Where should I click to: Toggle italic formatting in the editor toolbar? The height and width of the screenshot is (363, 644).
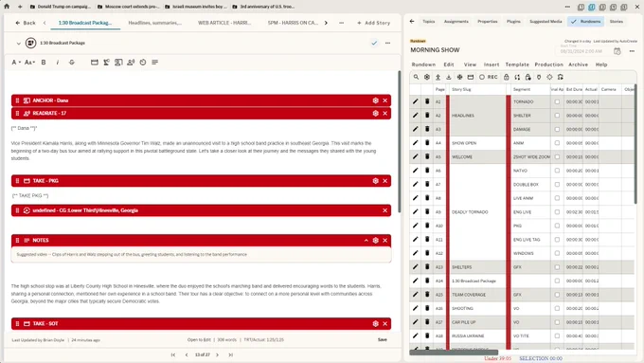click(58, 62)
